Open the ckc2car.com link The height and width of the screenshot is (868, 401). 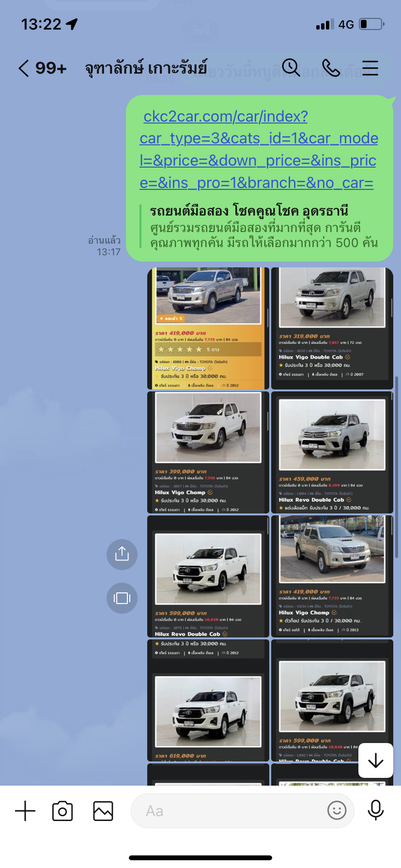coord(259,150)
